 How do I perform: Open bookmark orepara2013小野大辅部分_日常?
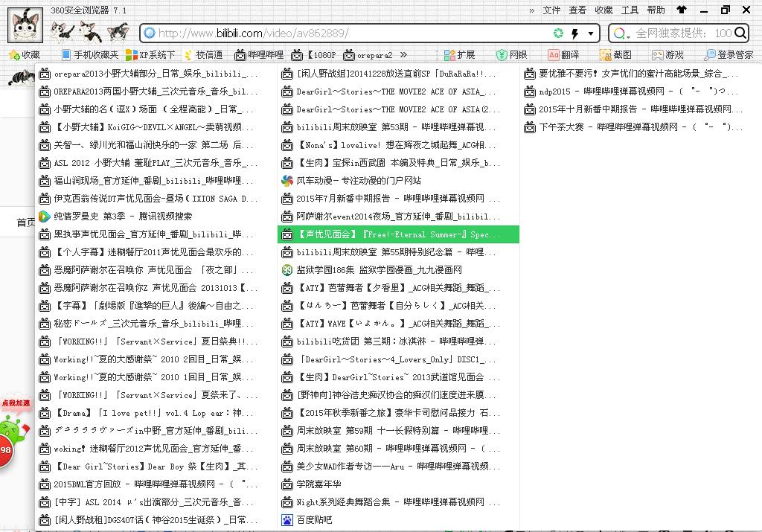point(156,74)
